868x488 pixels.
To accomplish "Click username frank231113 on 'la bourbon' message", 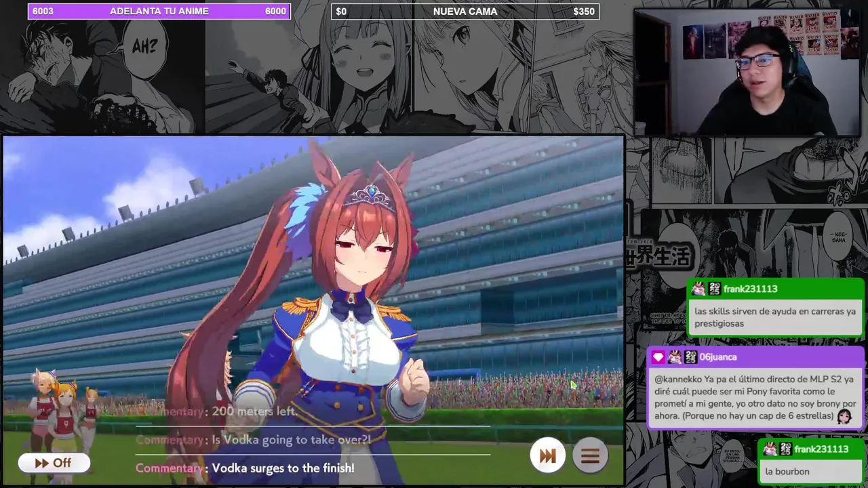I will tap(821, 449).
